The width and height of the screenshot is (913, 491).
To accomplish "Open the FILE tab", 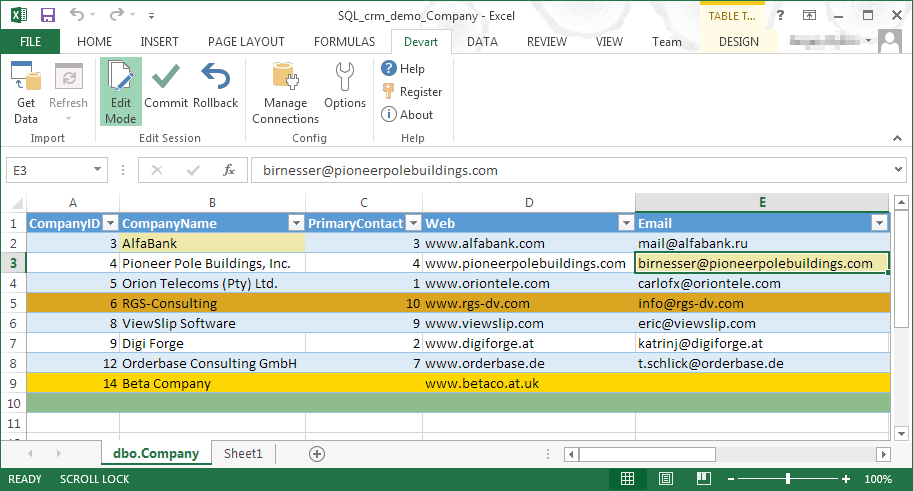I will click(x=30, y=42).
